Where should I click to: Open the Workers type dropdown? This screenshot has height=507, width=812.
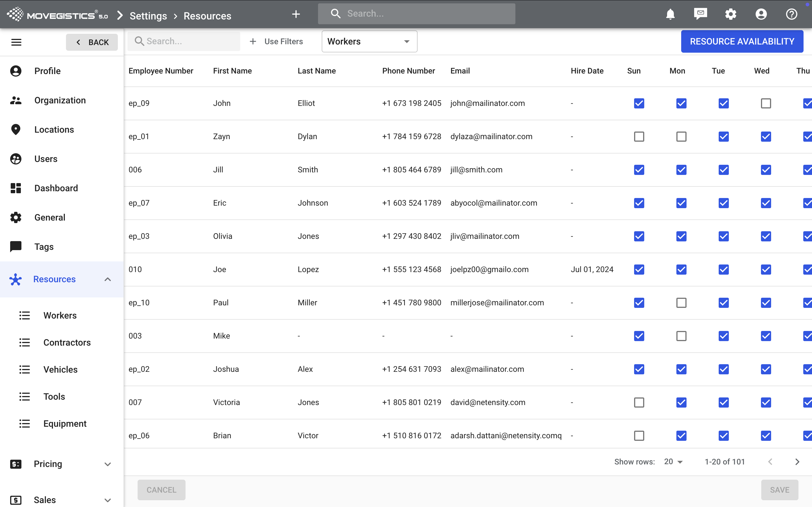[369, 42]
